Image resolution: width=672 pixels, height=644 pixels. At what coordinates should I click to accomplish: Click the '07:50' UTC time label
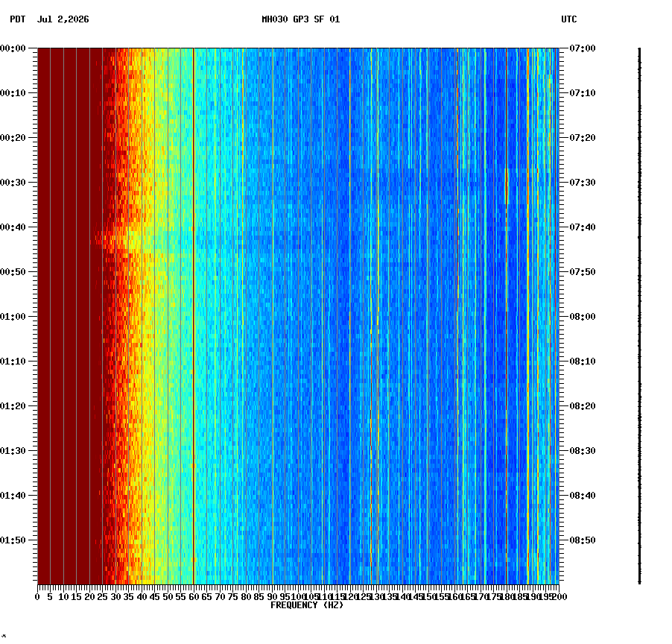pyautogui.click(x=583, y=272)
